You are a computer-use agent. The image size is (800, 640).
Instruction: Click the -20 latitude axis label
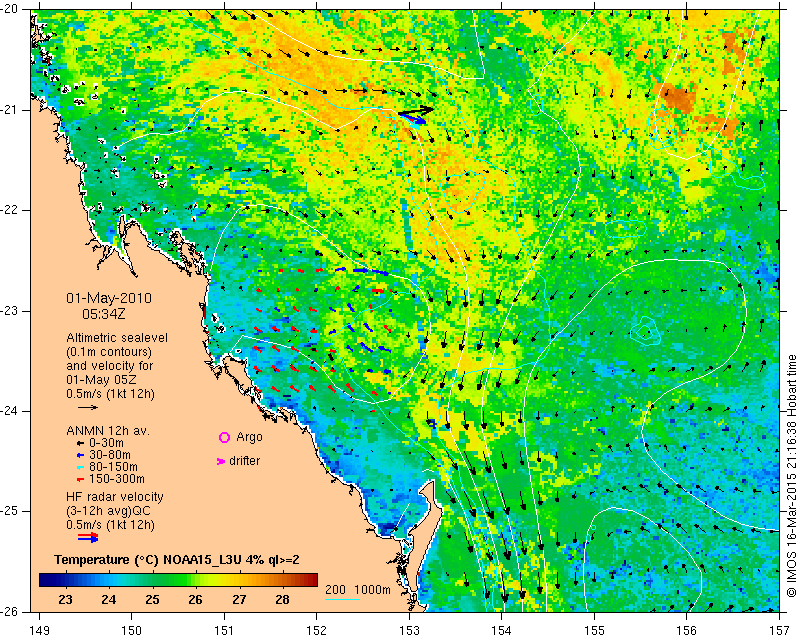tap(10, 9)
